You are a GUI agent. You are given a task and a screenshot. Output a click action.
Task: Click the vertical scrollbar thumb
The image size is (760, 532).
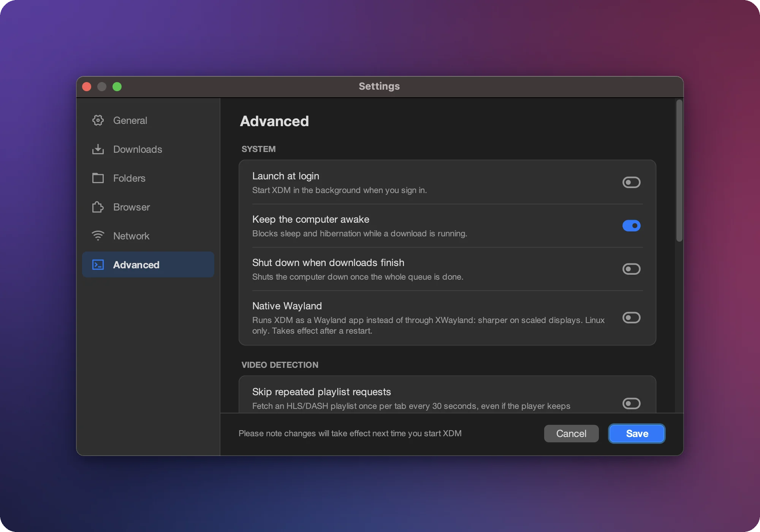[x=679, y=171]
